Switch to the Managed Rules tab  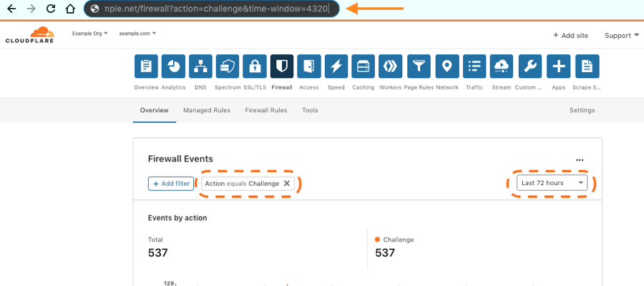coord(207,110)
